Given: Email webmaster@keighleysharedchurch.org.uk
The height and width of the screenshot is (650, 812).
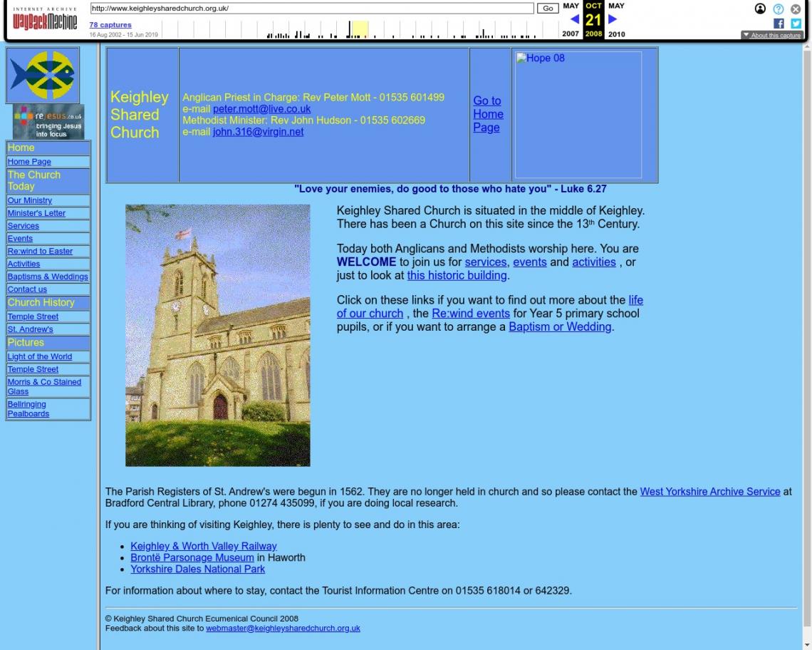Looking at the screenshot, I should pos(283,628).
